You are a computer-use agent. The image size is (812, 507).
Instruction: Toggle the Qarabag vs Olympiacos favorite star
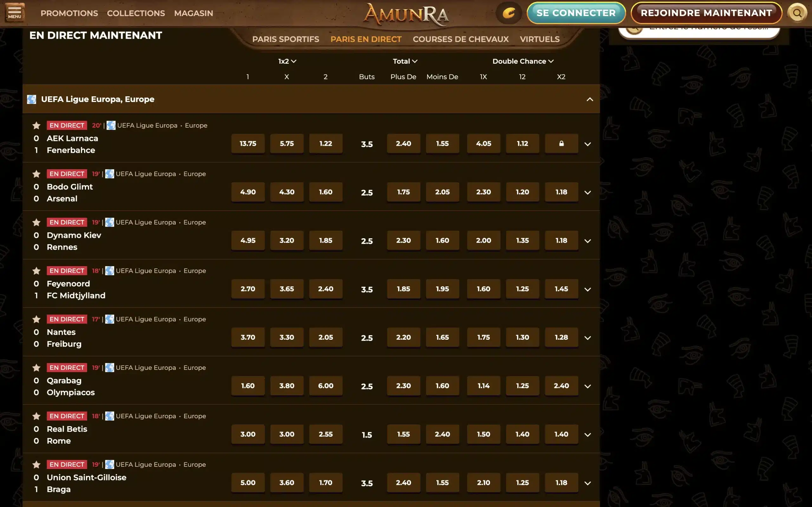coord(36,368)
